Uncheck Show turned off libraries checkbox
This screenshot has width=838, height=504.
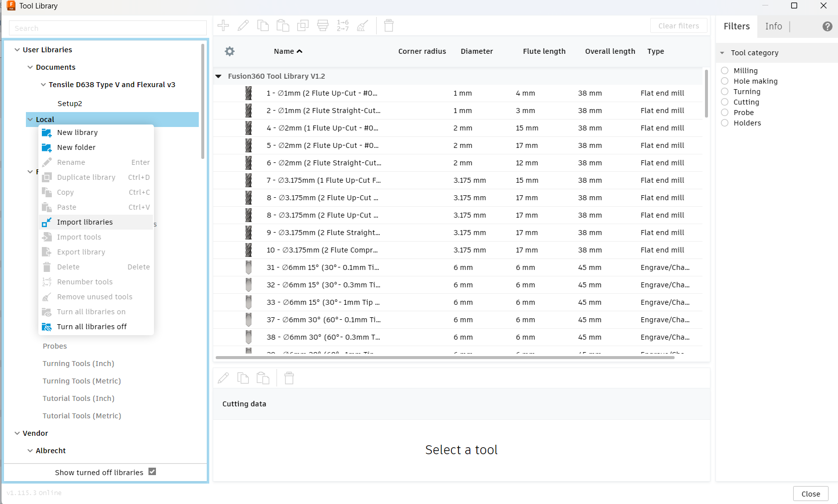point(152,472)
